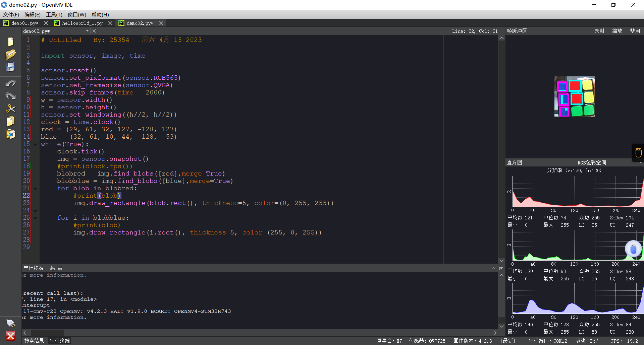Open the demo02.py open-documents dropdown

(x=87, y=31)
